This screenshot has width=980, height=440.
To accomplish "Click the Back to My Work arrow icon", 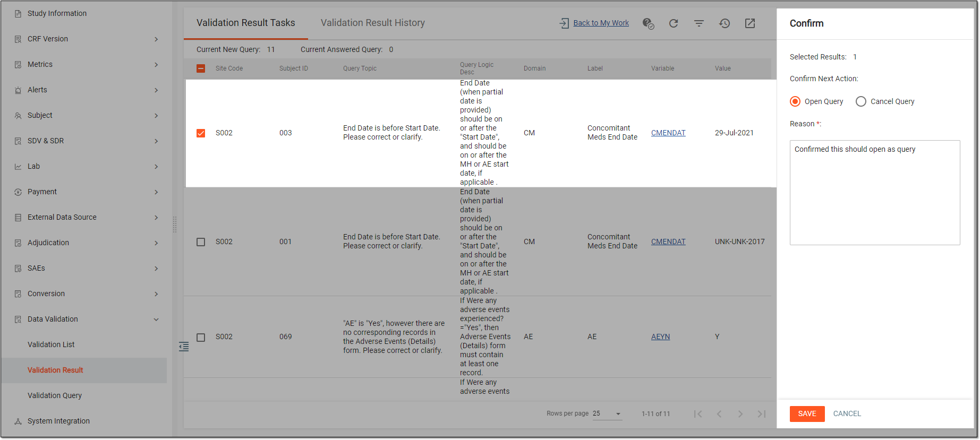I will point(564,23).
